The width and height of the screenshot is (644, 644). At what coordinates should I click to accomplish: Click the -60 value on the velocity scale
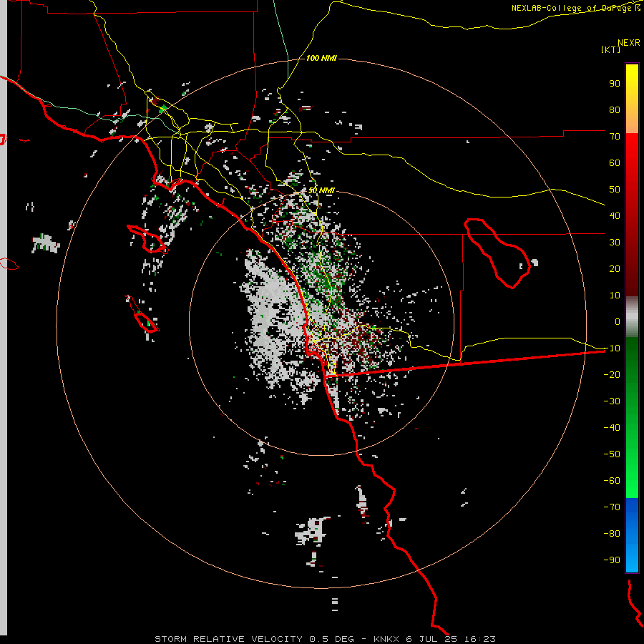(x=612, y=481)
